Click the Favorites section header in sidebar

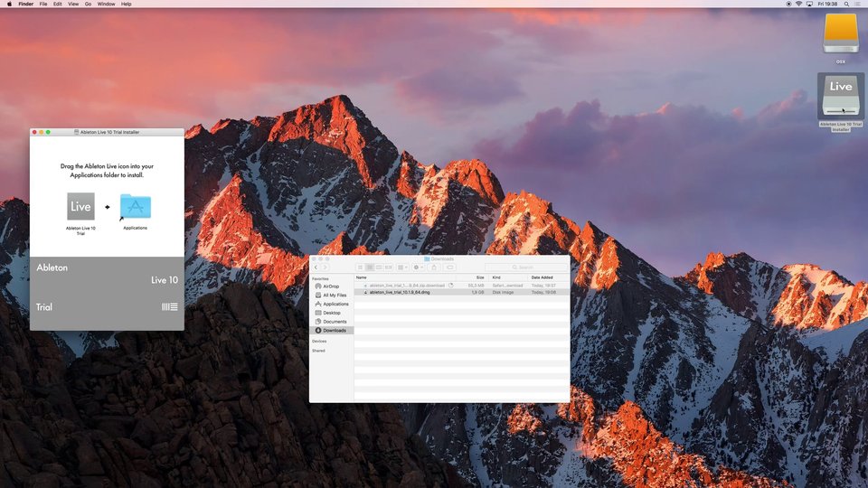(320, 279)
